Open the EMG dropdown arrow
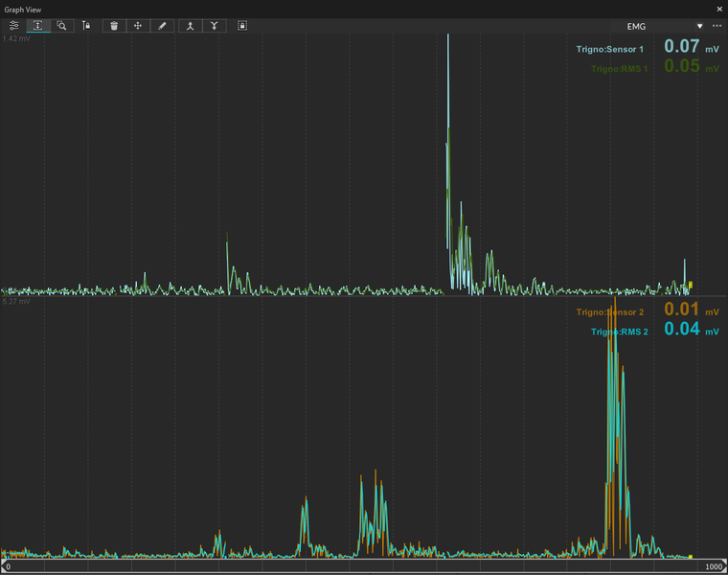 [700, 26]
